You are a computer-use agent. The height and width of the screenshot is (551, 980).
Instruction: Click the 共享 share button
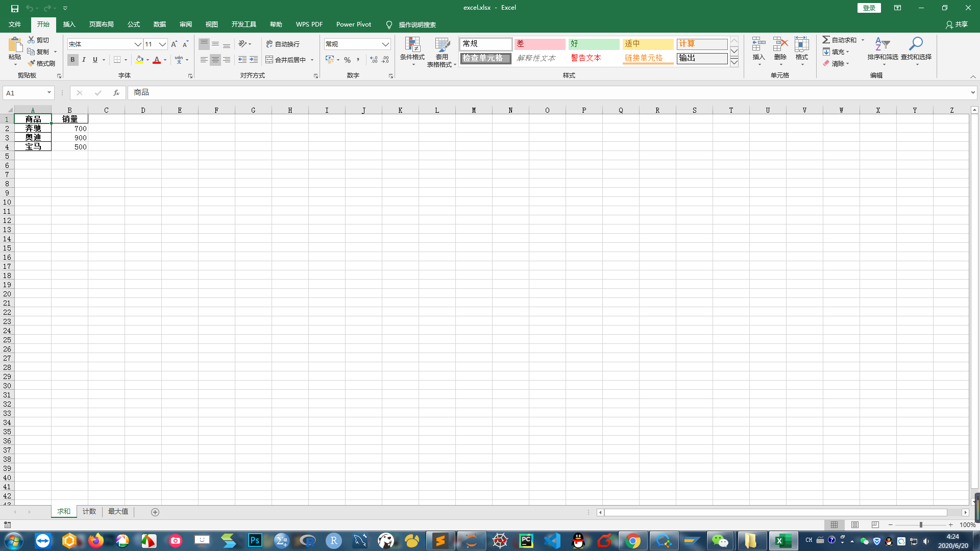[957, 24]
